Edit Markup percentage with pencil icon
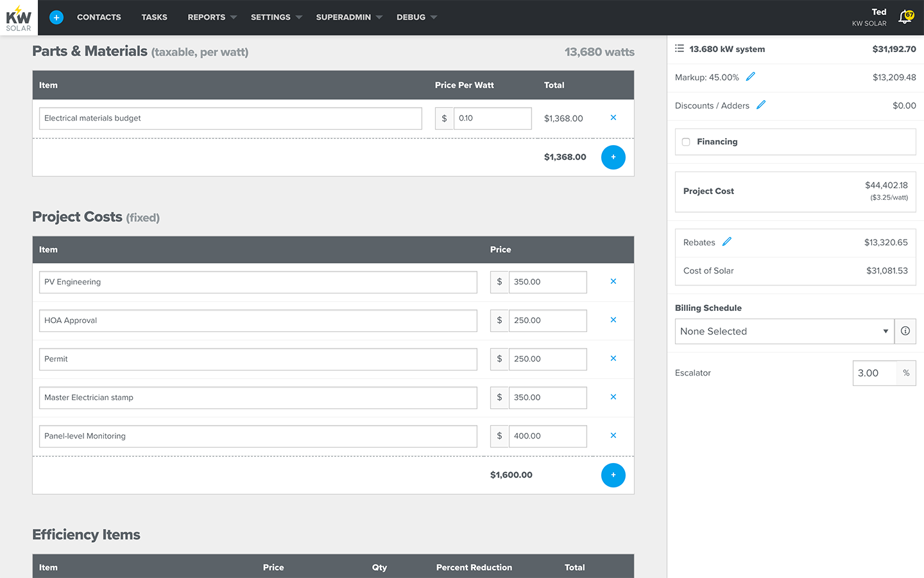Image resolution: width=924 pixels, height=578 pixels. [750, 77]
